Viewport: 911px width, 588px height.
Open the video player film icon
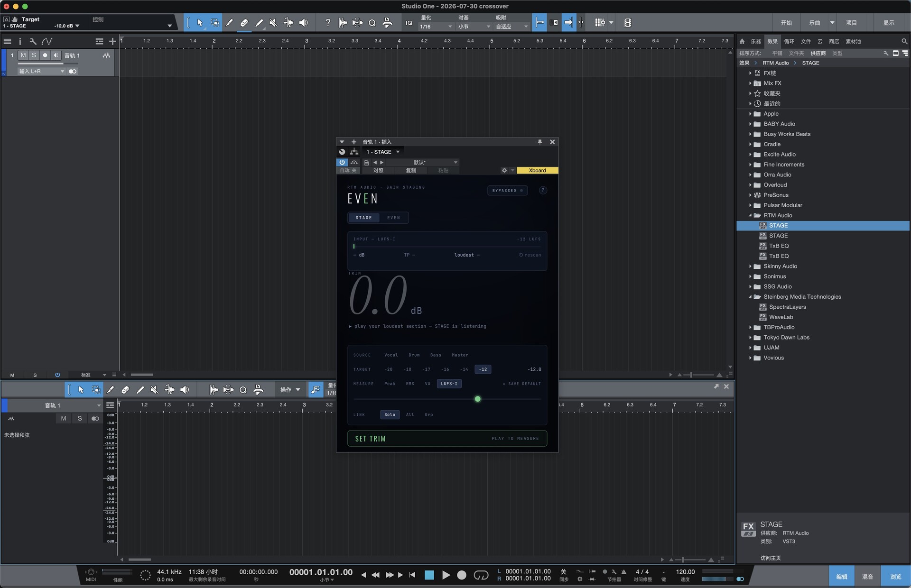pyautogui.click(x=628, y=23)
